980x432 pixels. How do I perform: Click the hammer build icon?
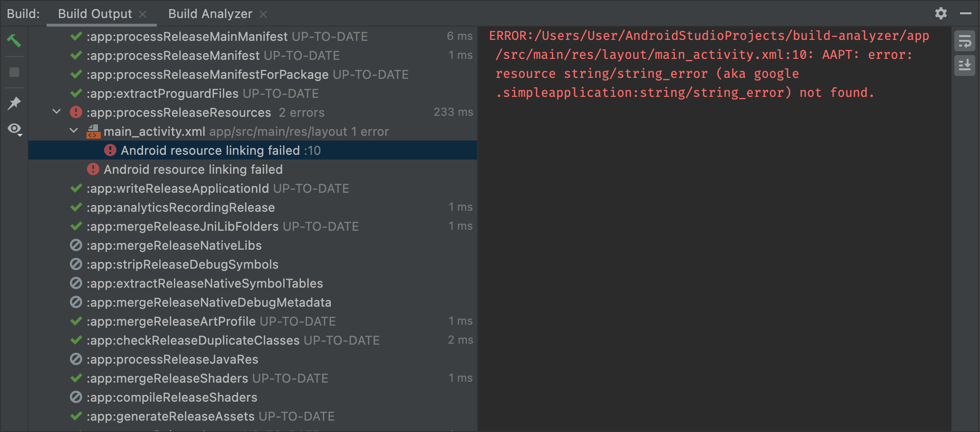point(14,41)
